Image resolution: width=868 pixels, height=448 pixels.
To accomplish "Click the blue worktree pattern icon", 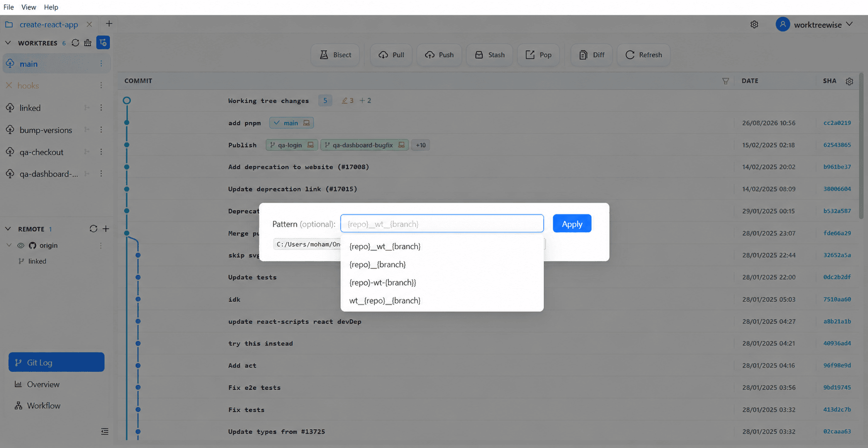I will coord(103,43).
